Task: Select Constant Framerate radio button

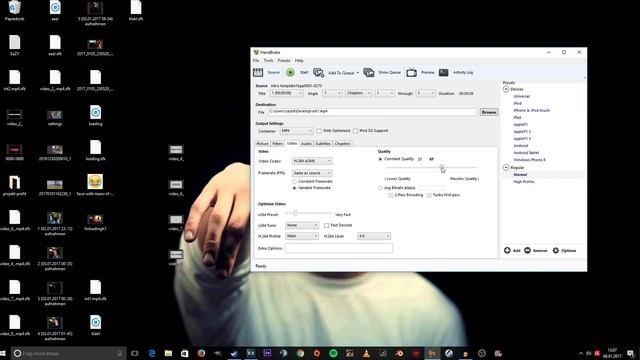Action: pyautogui.click(x=294, y=181)
